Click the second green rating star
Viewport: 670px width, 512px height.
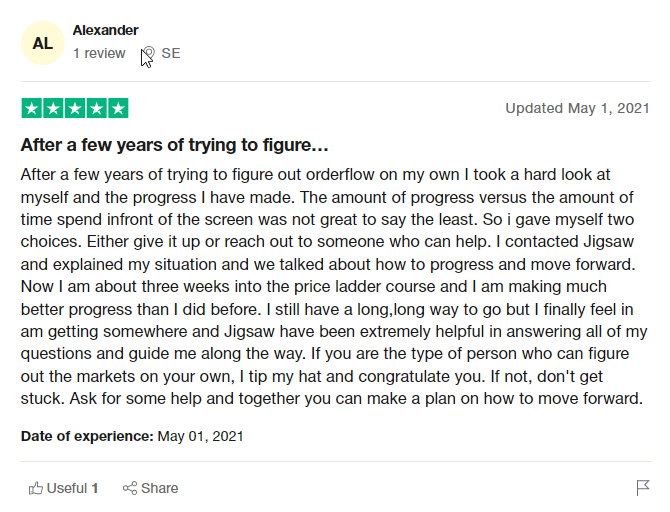[x=53, y=108]
